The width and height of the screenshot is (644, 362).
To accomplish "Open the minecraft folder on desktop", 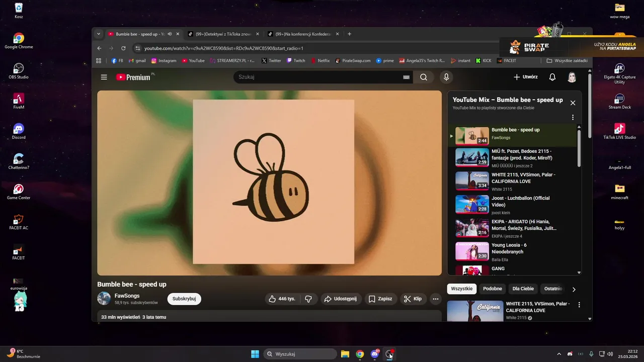I will (x=619, y=192).
